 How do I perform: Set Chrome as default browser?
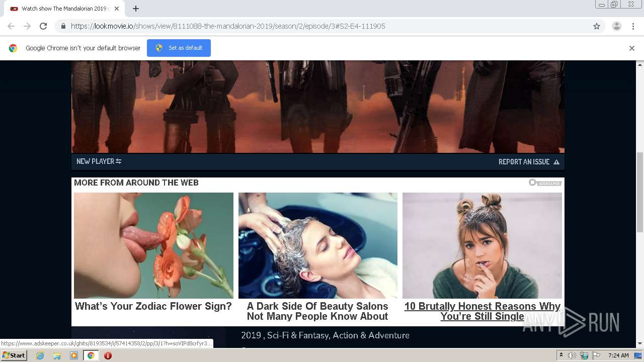[x=179, y=48]
